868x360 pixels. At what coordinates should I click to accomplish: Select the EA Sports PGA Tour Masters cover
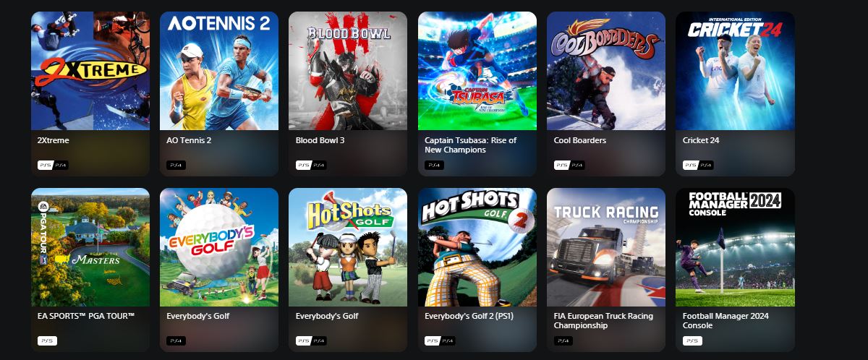pyautogui.click(x=90, y=247)
